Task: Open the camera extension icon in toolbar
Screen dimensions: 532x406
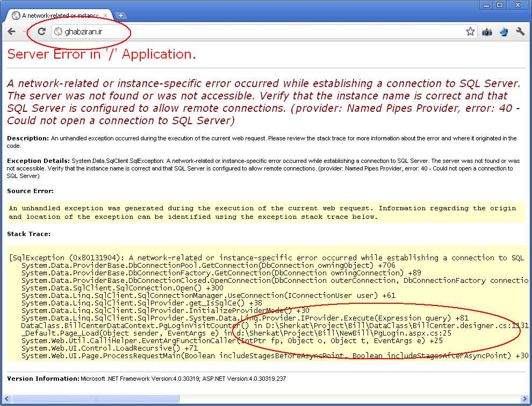Action: (x=487, y=32)
